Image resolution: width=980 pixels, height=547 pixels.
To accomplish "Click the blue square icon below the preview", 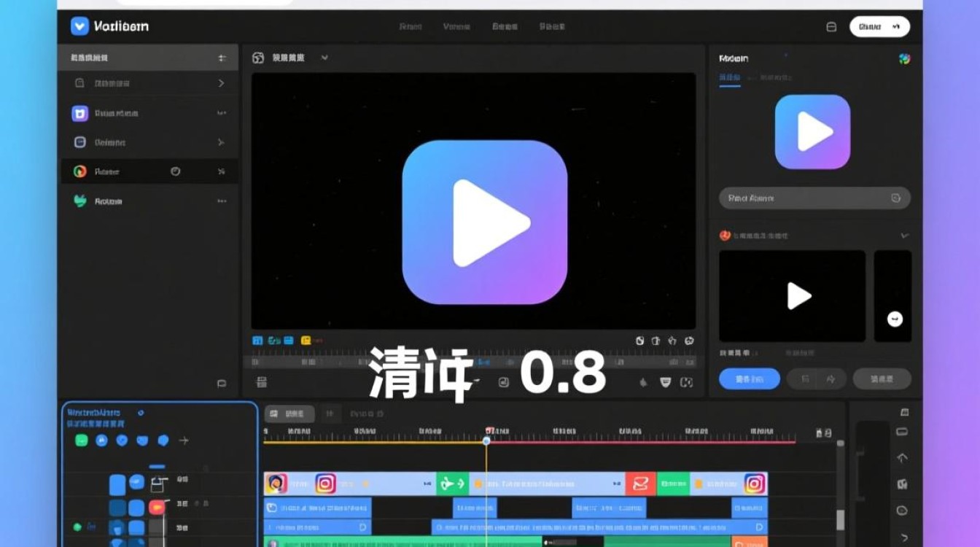I will coord(257,340).
